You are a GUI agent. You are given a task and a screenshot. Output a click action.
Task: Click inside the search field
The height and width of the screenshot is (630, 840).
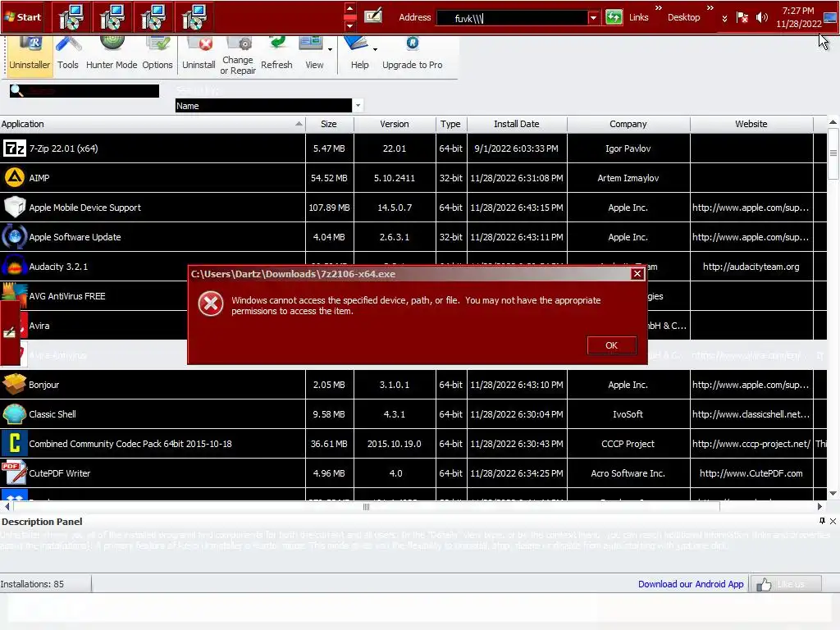click(84, 91)
